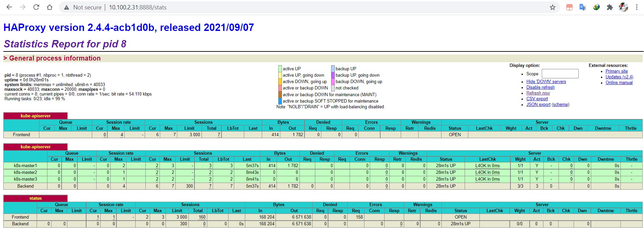Open the Google Translate extension icon

[583, 7]
